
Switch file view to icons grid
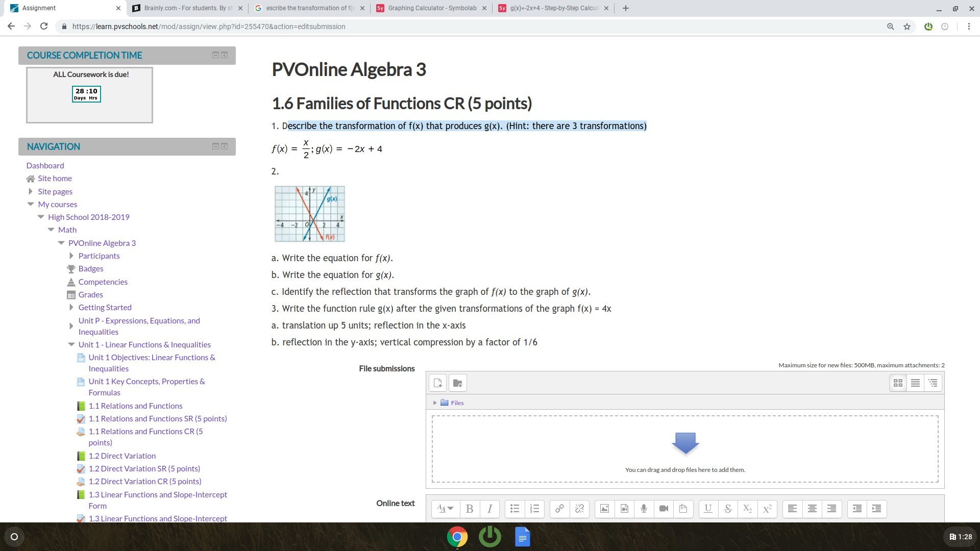click(x=898, y=383)
